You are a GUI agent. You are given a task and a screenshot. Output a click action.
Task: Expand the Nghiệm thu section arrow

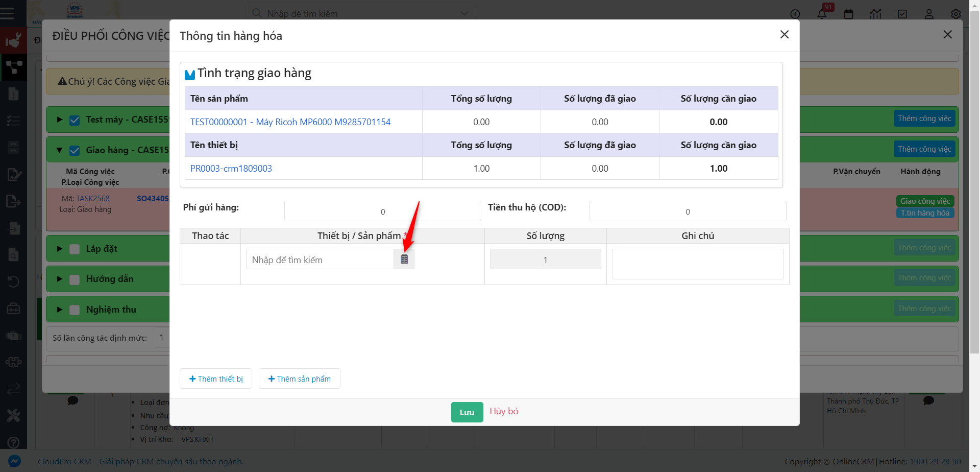pos(60,310)
